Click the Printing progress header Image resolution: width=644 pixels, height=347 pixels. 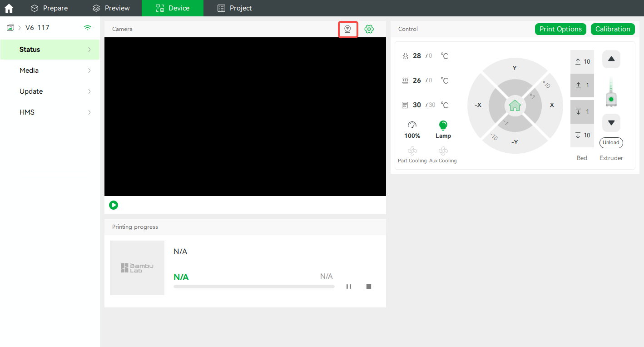coord(135,227)
